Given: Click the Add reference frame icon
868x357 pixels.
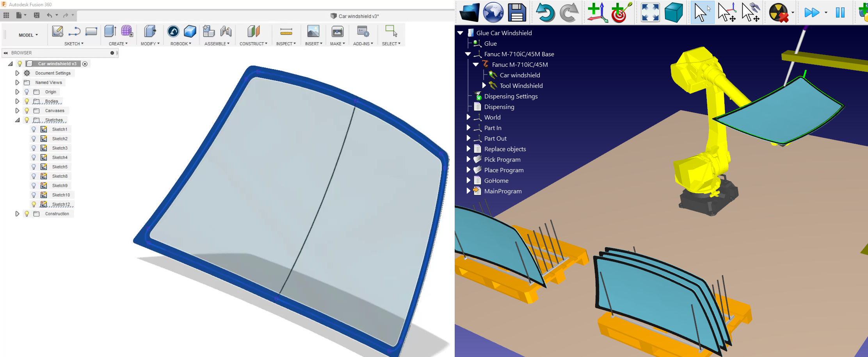Looking at the screenshot, I should pyautogui.click(x=597, y=12).
